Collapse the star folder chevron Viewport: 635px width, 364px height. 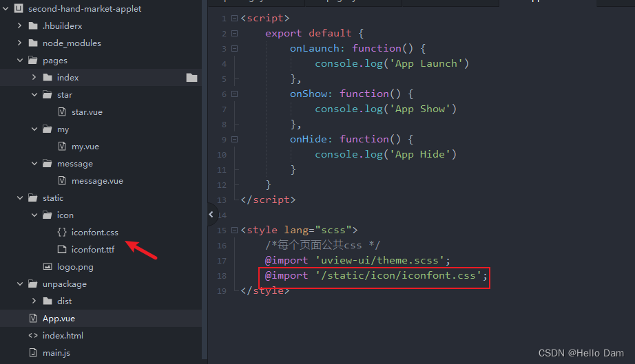34,95
